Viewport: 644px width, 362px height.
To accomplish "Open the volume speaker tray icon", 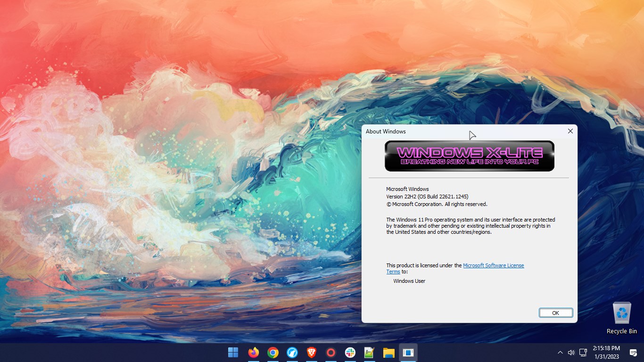I will coord(571,353).
